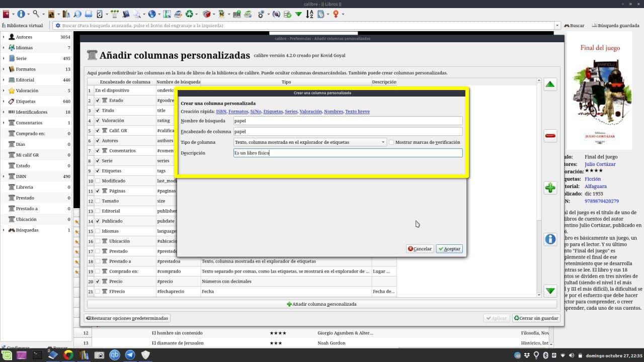Uncheck the Publicado column checkbox
The image size is (644, 362).
click(98, 221)
